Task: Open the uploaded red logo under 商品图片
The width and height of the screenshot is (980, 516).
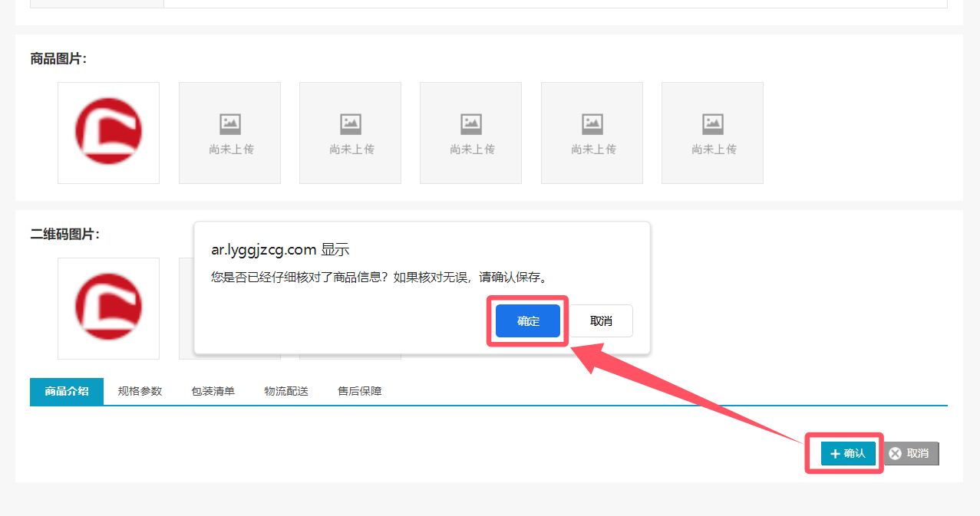Action: tap(108, 132)
